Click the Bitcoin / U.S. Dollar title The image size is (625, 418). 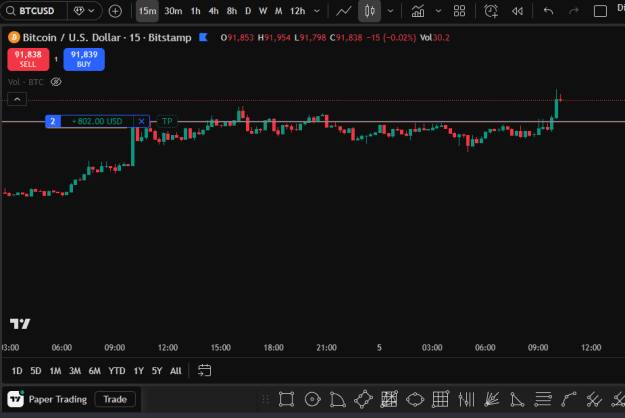[x=73, y=37]
